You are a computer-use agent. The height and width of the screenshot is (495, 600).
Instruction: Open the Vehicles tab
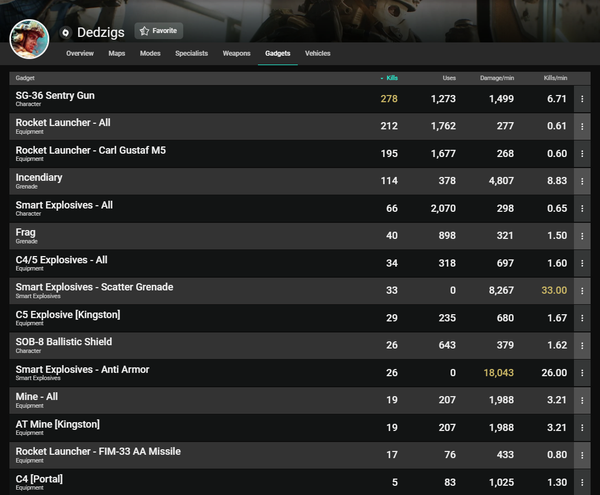pos(317,53)
